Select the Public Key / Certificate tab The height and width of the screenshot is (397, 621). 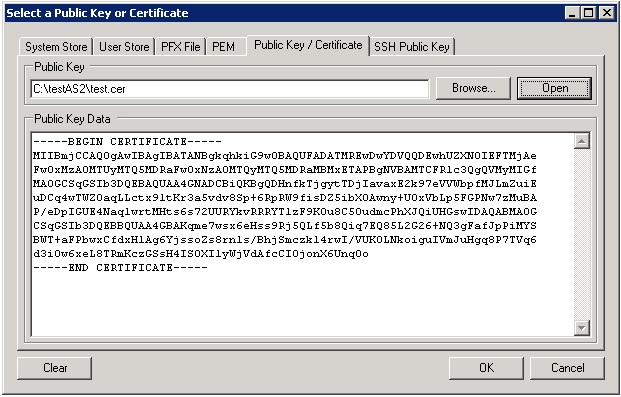point(308,45)
